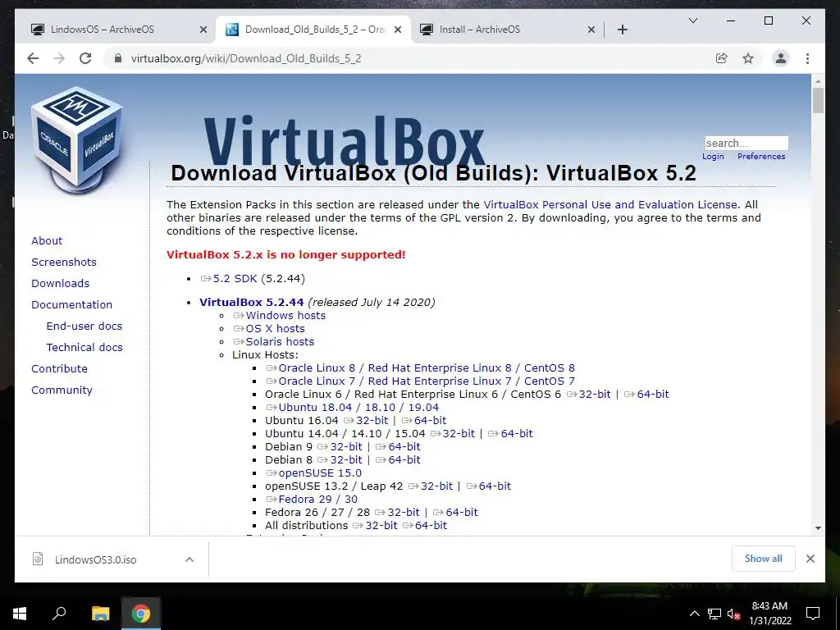Focus the VirtualBox search box
Screen dimensions: 840x630
(x=746, y=143)
